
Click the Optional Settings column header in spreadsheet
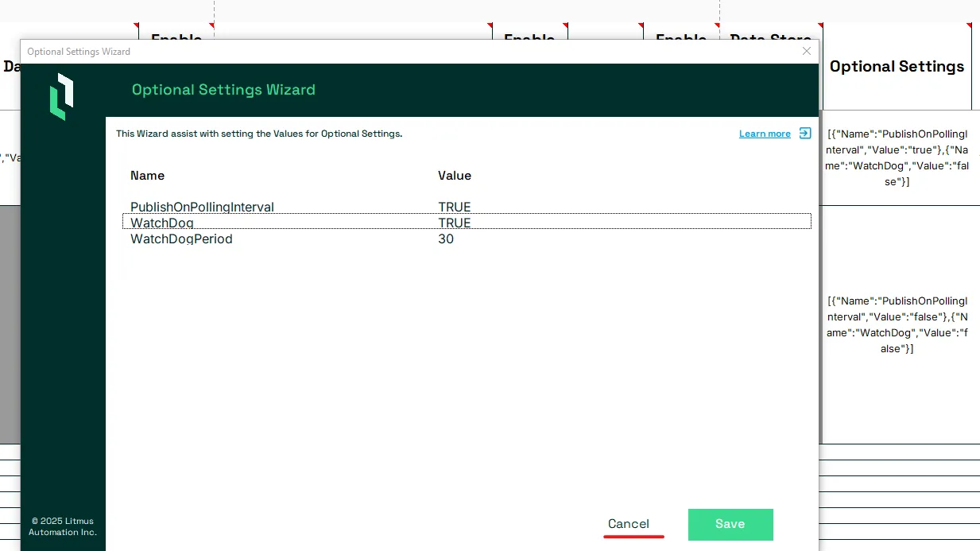897,67
